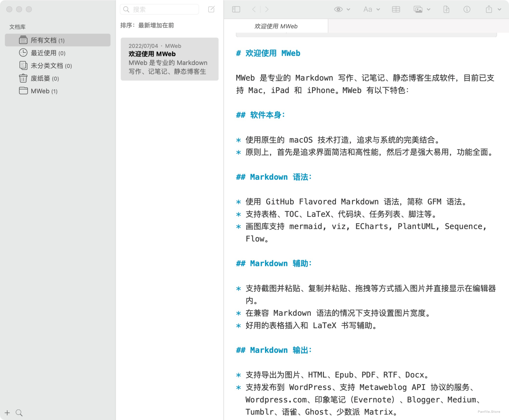Screen dimensions: 509x420
Task: Click the search icon at sidebar bottom
Action: click(19, 413)
